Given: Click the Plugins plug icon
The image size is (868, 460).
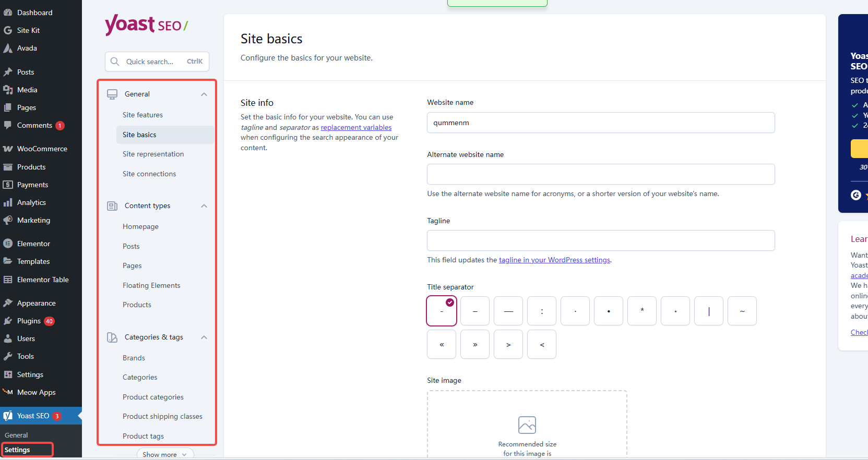Looking at the screenshot, I should click(8, 321).
